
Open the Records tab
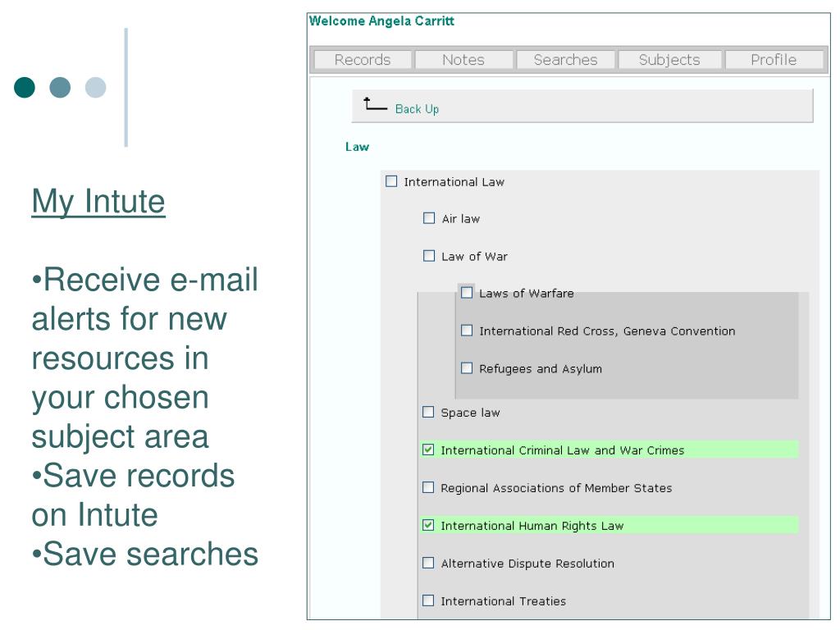point(363,59)
